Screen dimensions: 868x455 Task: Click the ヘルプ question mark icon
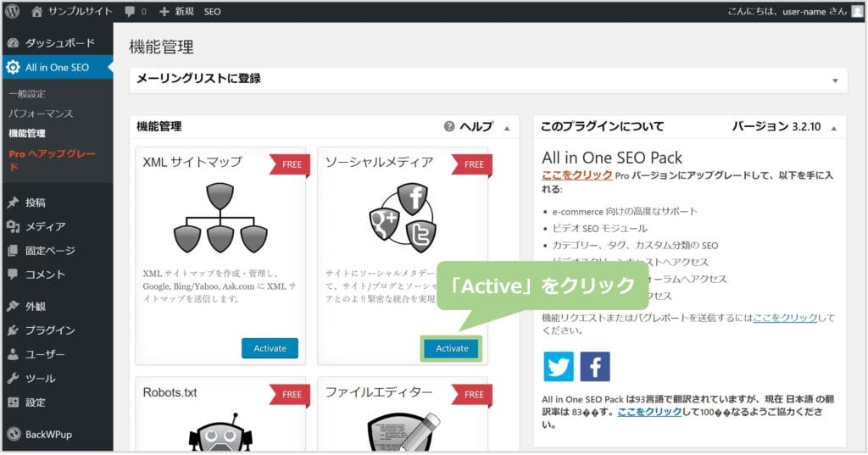[449, 127]
